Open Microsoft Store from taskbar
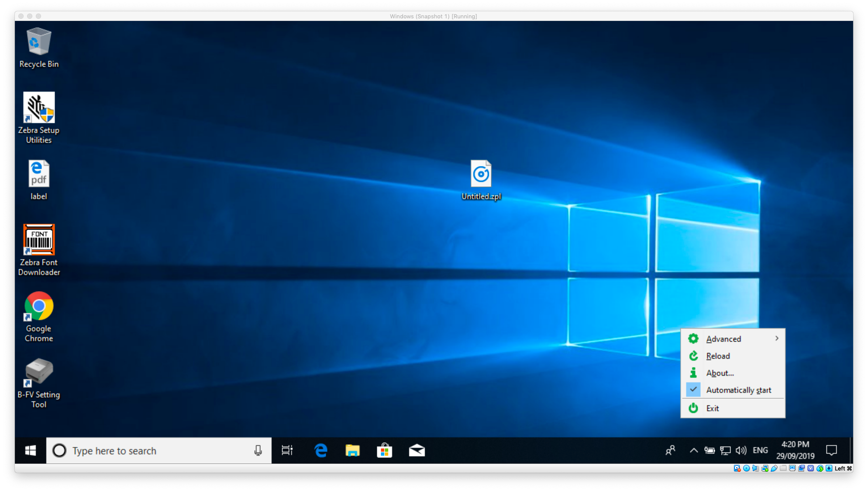The width and height of the screenshot is (868, 491). click(384, 450)
